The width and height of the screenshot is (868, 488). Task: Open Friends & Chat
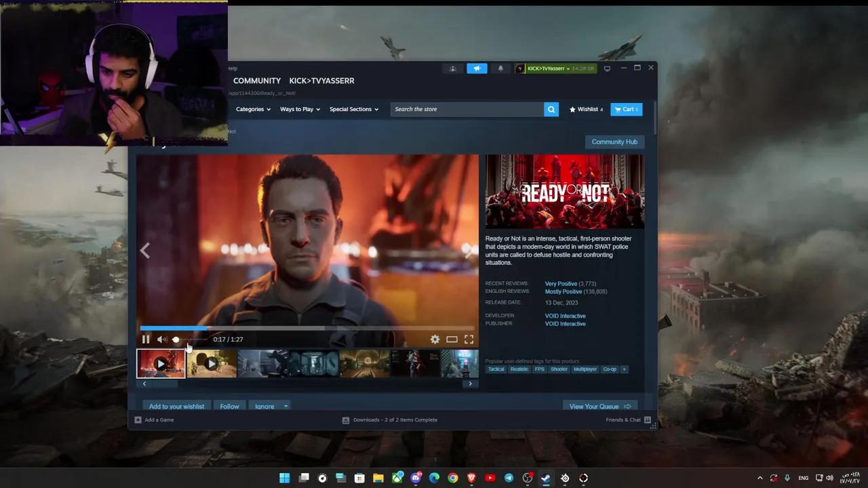tap(628, 420)
